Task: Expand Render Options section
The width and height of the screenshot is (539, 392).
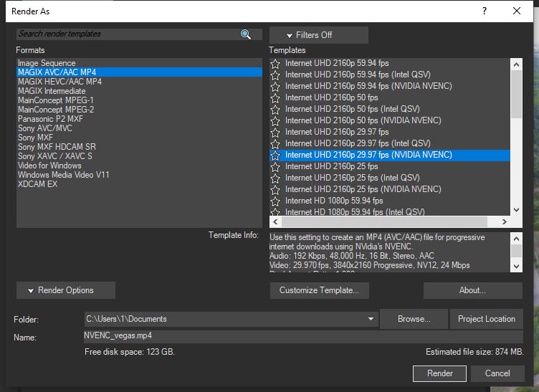Action: tap(66, 290)
